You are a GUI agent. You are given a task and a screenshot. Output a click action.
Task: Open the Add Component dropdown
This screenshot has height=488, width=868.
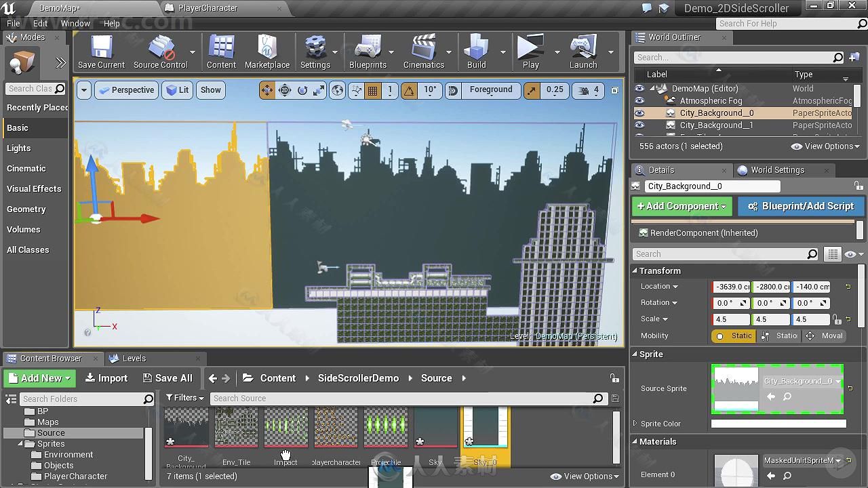click(682, 206)
